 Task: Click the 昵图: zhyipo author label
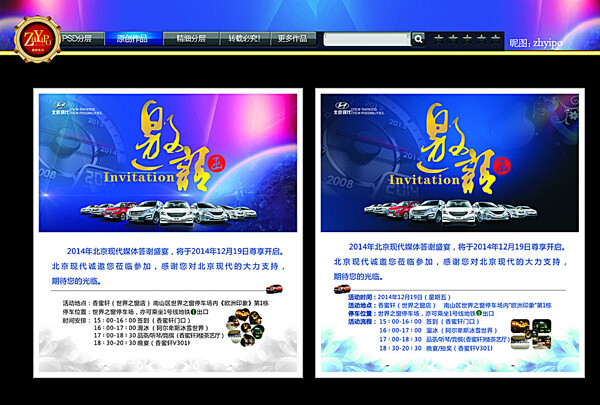(x=536, y=42)
